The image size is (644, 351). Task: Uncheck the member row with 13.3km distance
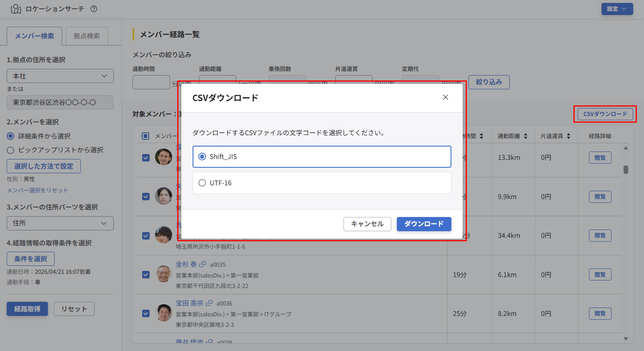click(x=146, y=158)
